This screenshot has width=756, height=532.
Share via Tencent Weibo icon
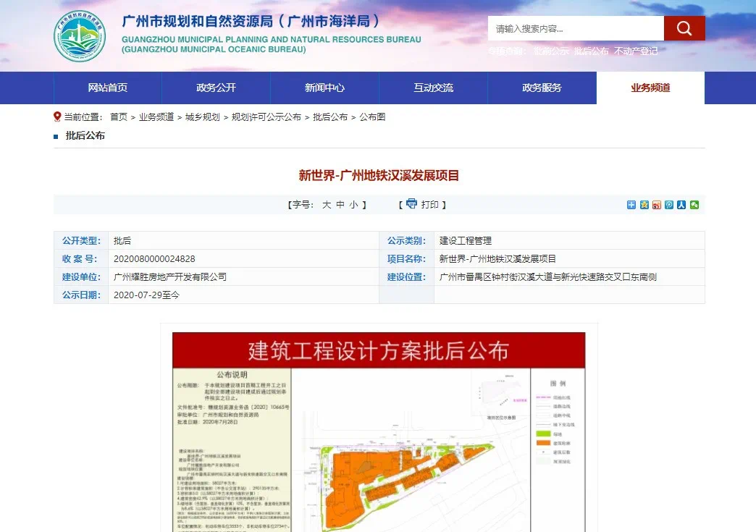[669, 205]
